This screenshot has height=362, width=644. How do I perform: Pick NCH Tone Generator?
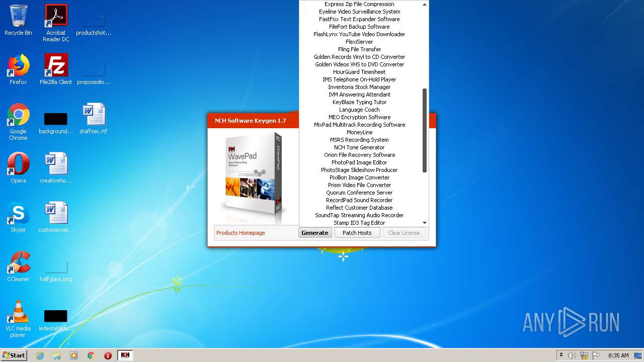[359, 147]
